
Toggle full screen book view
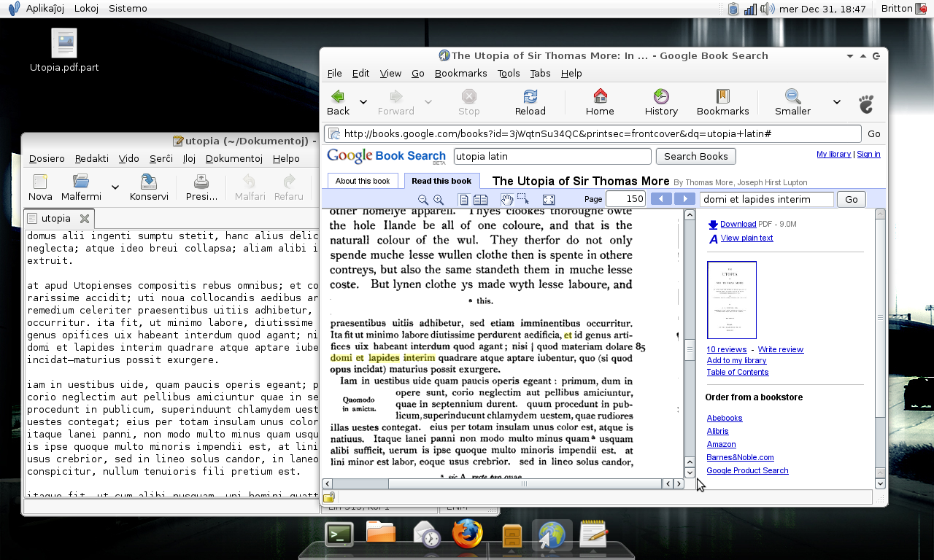(x=549, y=200)
